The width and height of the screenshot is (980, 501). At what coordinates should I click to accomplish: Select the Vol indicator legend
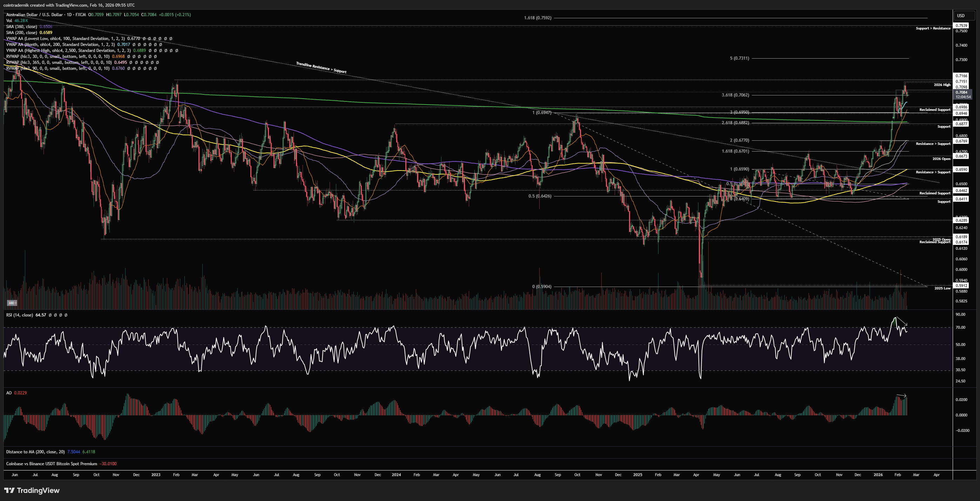point(9,21)
